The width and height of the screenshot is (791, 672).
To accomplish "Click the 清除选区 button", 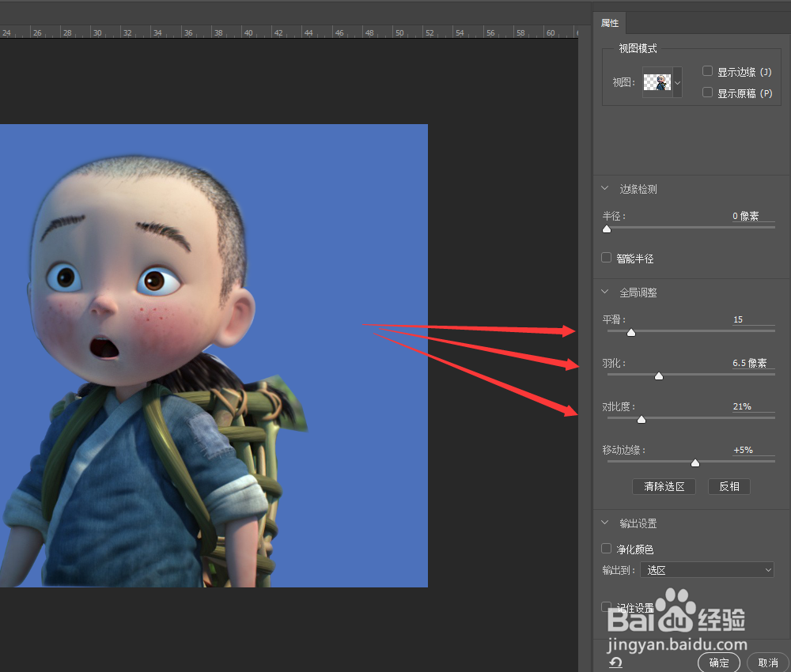I will pos(664,486).
